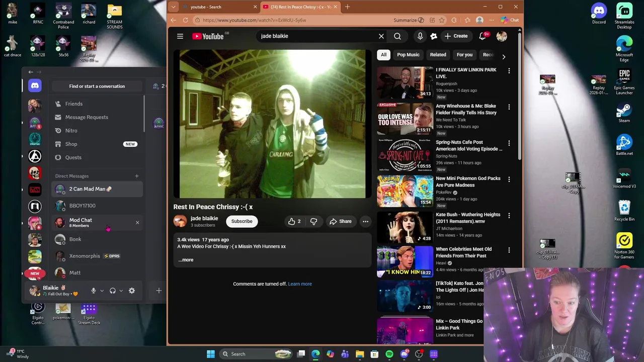The width and height of the screenshot is (644, 362).
Task: Open options for Amy Winehouse & Me video
Action: [509, 107]
